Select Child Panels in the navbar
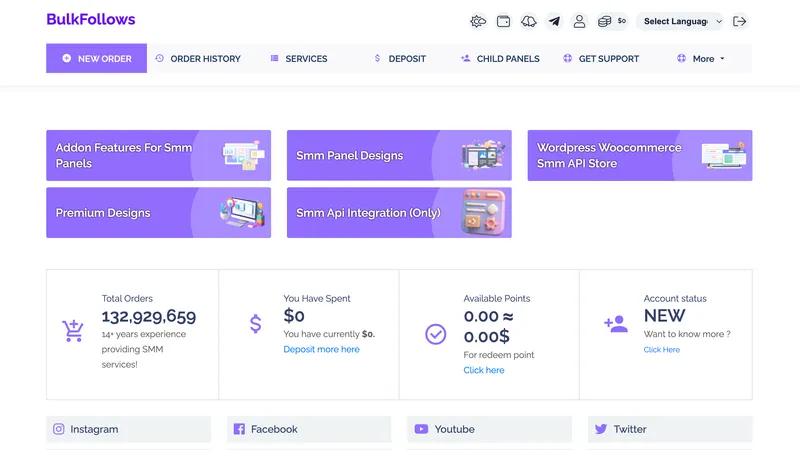This screenshot has height=450, width=800. click(x=500, y=59)
